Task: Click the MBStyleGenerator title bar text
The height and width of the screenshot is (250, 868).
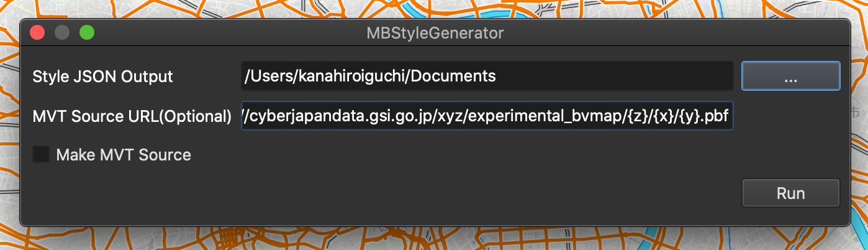Action: pos(435,32)
